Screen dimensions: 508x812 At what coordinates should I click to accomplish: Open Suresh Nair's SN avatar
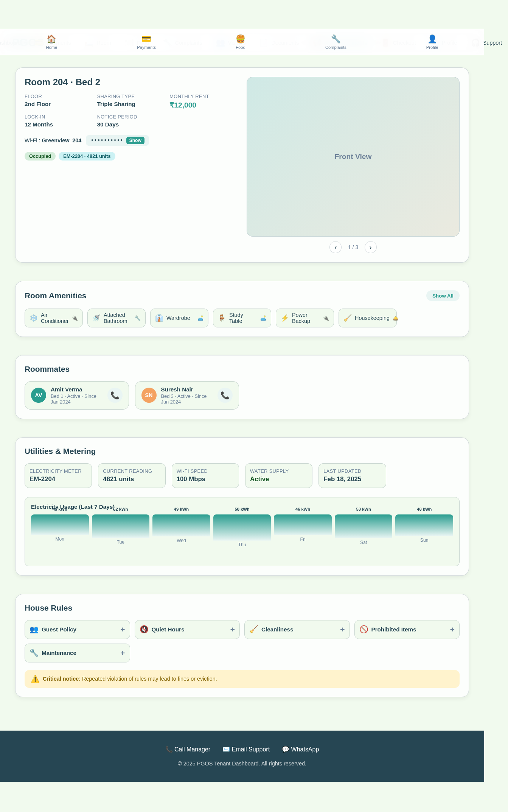click(x=149, y=395)
